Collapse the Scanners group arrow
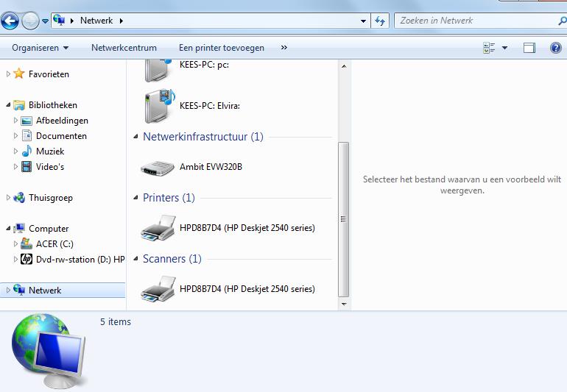The width and height of the screenshot is (567, 392). click(x=136, y=259)
